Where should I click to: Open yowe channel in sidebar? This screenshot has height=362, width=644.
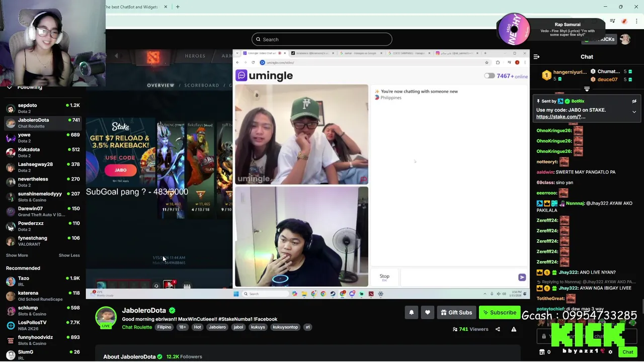[43, 138]
